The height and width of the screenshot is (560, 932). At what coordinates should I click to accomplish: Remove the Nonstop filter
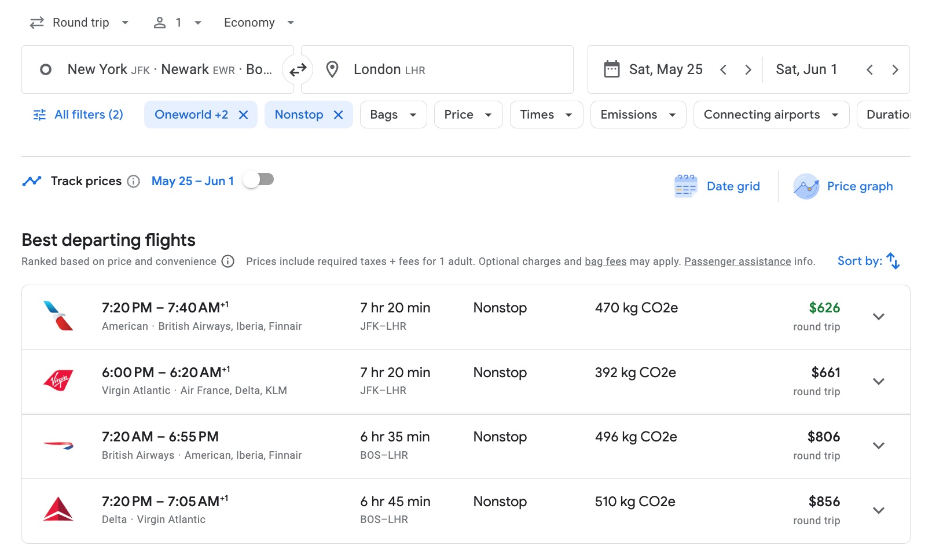point(339,115)
